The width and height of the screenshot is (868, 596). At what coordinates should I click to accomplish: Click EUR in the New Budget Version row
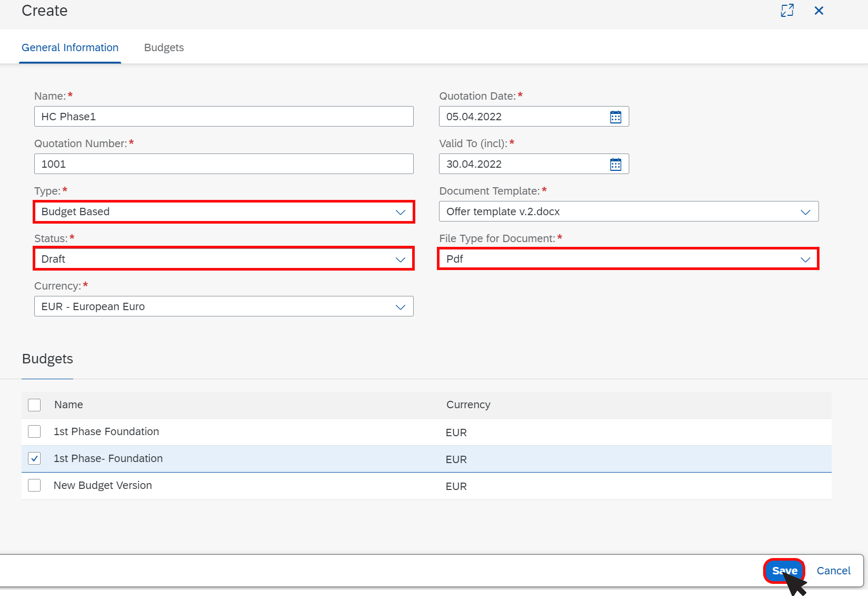click(x=456, y=486)
